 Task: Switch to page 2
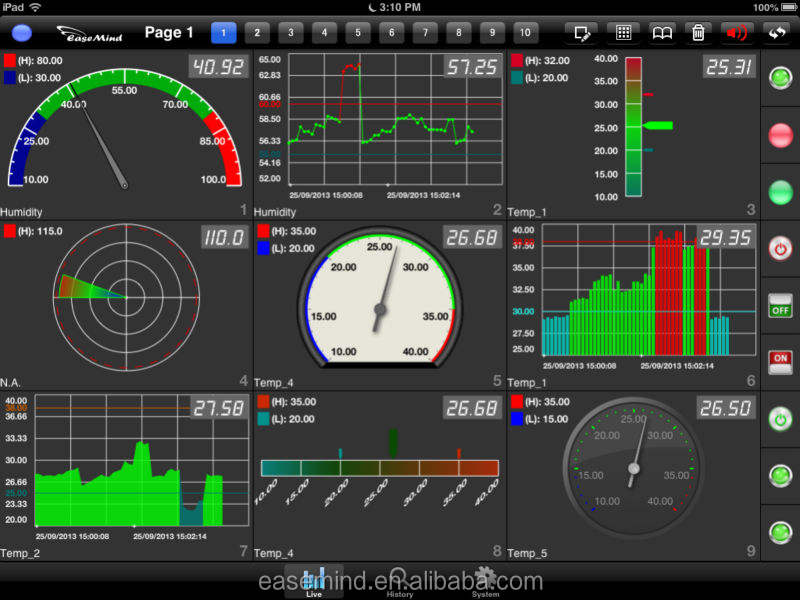257,33
